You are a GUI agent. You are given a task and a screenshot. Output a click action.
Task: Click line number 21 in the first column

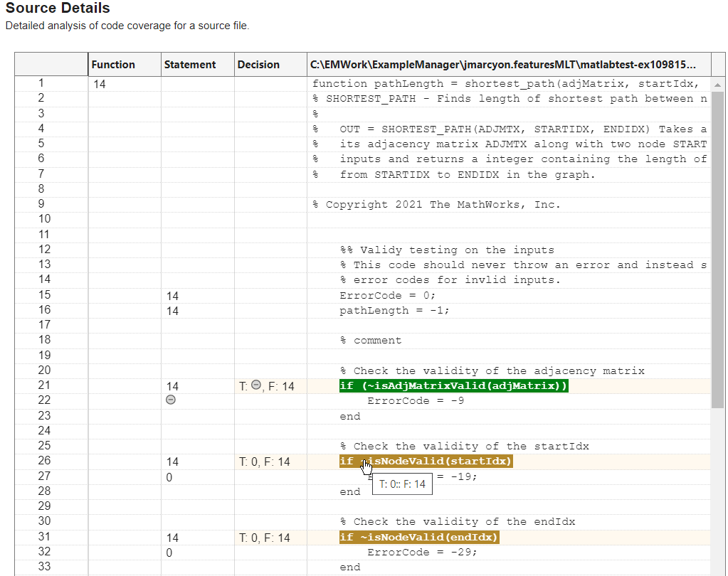pyautogui.click(x=45, y=385)
